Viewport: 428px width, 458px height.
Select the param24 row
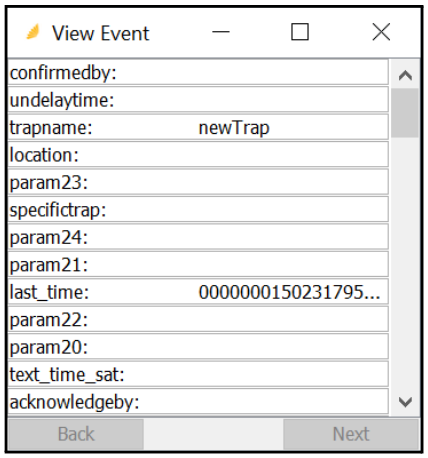(x=198, y=237)
